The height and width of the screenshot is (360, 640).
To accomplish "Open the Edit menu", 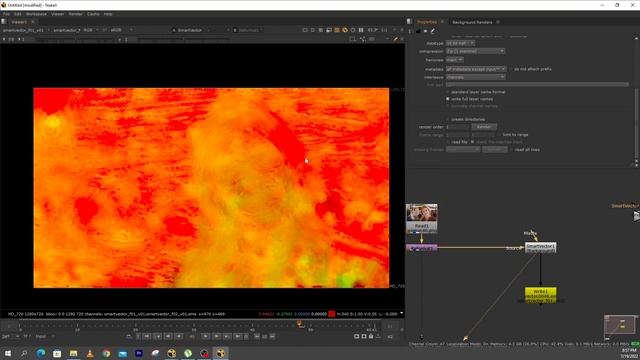I will click(18, 14).
